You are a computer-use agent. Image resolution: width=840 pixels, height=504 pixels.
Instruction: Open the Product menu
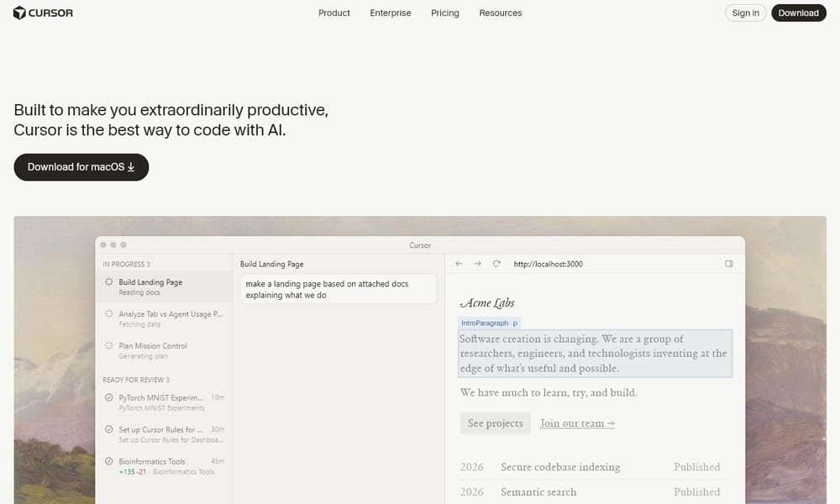tap(333, 13)
